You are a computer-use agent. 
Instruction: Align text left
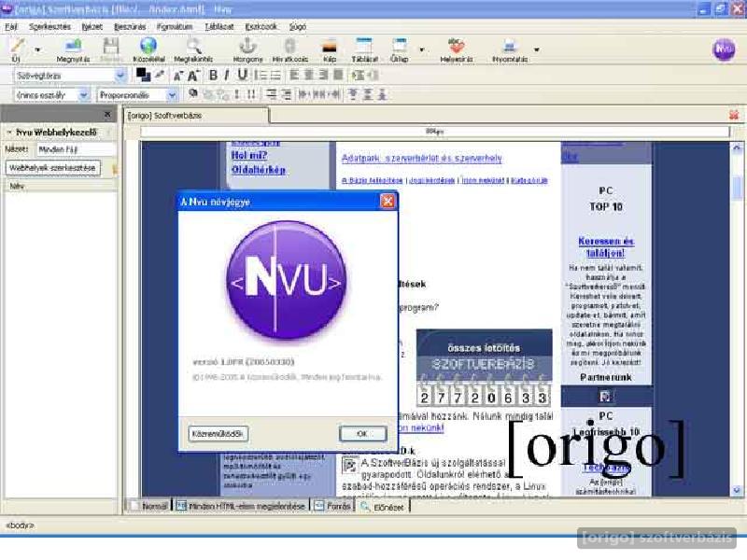click(x=294, y=76)
